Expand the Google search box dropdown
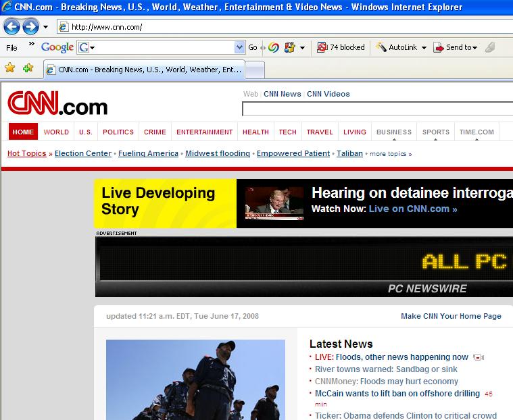This screenshot has width=513, height=420. point(239,47)
